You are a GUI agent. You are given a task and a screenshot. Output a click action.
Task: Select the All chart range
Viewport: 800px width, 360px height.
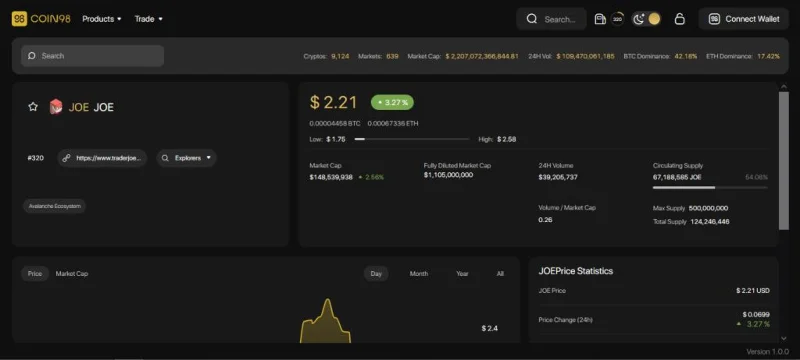[x=500, y=274]
